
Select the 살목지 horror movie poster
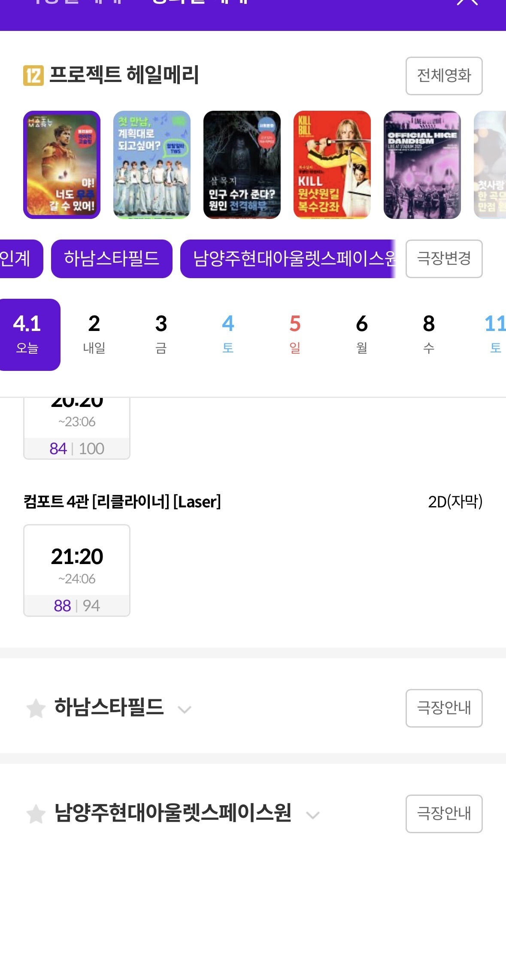tap(242, 165)
